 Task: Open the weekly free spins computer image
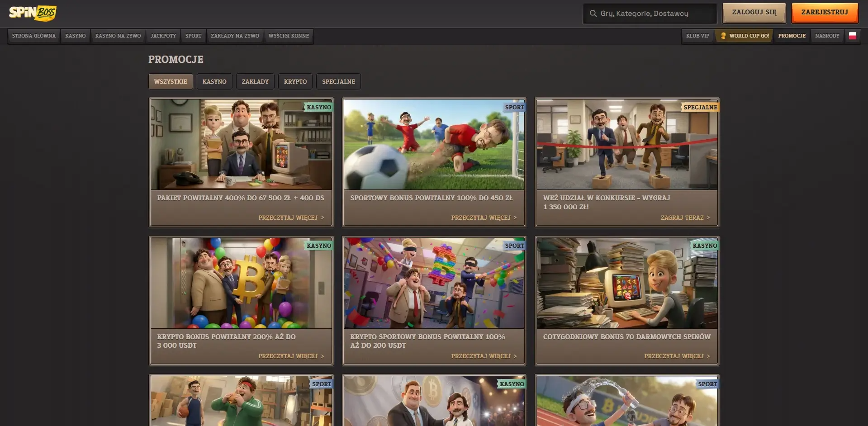[x=627, y=283]
